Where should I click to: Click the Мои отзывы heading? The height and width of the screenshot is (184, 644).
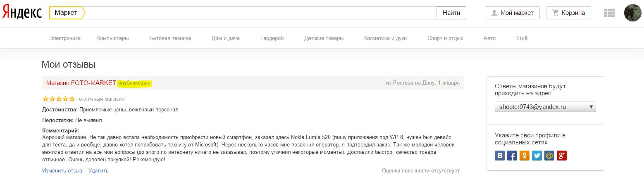pyautogui.click(x=69, y=64)
